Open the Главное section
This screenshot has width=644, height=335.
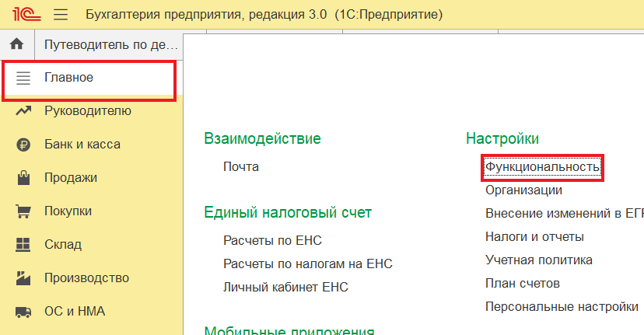(93, 78)
